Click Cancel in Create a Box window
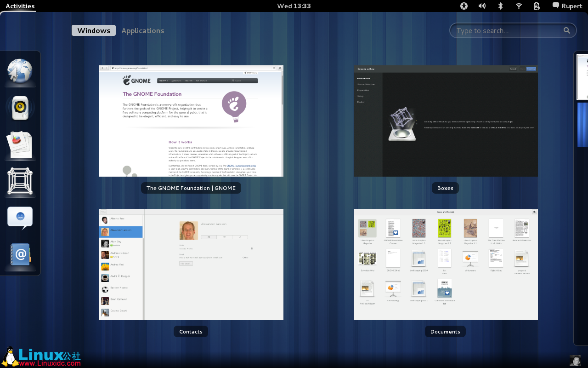Viewport: 588px width, 368px height. [513, 69]
